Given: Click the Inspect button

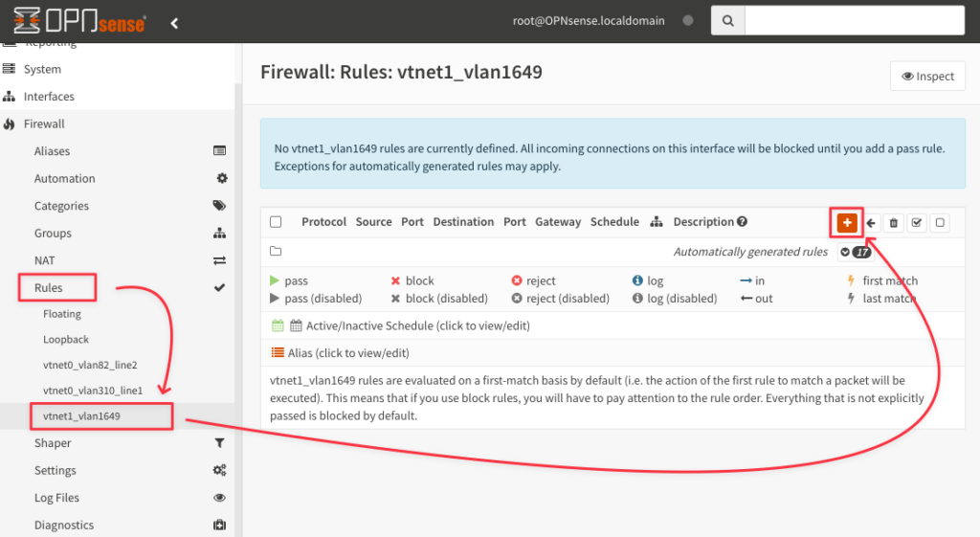Looking at the screenshot, I should pos(927,77).
